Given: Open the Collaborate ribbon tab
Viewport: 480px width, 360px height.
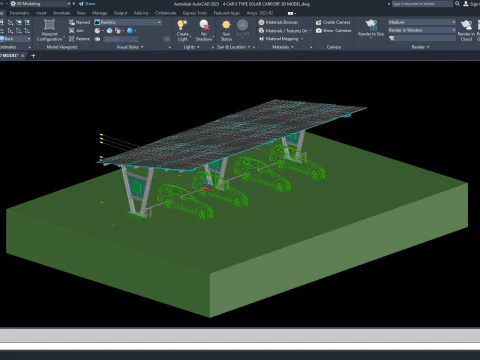Looking at the screenshot, I should click(x=166, y=13).
